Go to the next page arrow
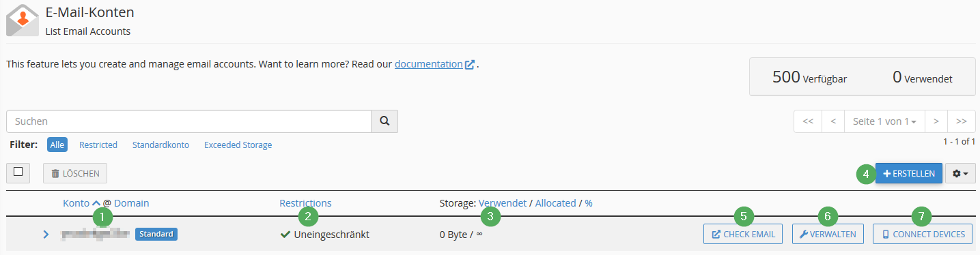The height and width of the screenshot is (255, 980). (936, 121)
